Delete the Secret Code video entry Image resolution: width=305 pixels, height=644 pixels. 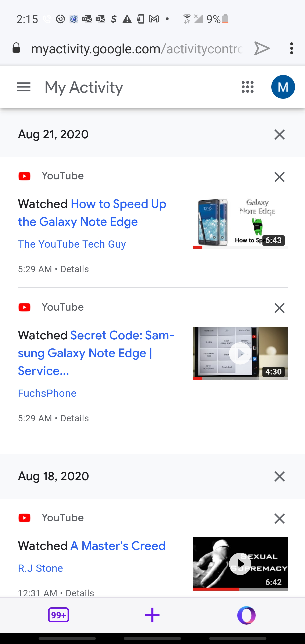coord(279,308)
